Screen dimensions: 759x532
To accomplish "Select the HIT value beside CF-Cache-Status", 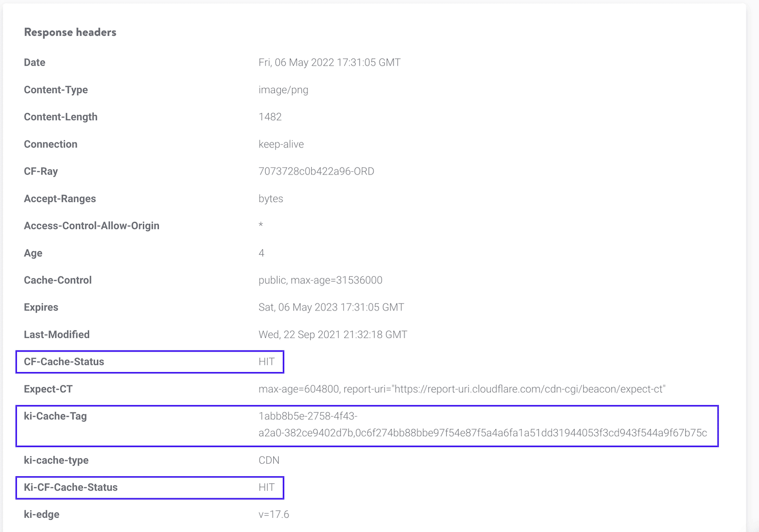I will [x=267, y=362].
